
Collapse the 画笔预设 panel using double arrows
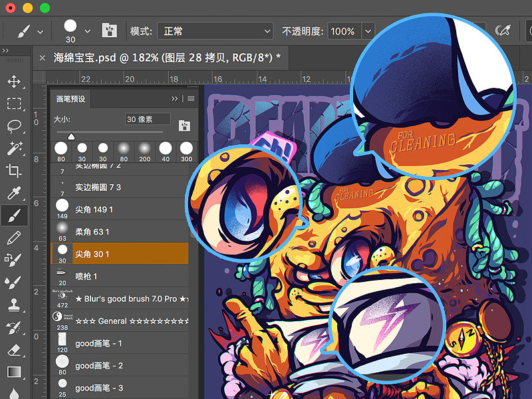coord(176,98)
